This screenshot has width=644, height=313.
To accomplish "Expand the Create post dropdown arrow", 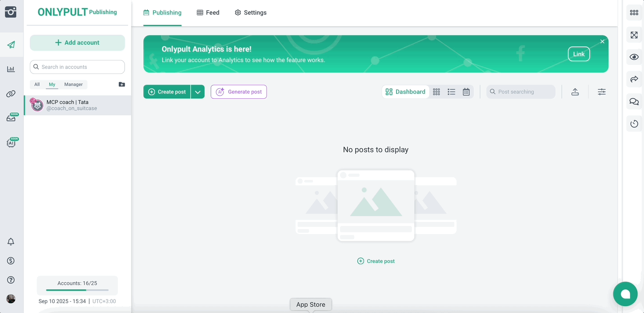I will (x=198, y=92).
